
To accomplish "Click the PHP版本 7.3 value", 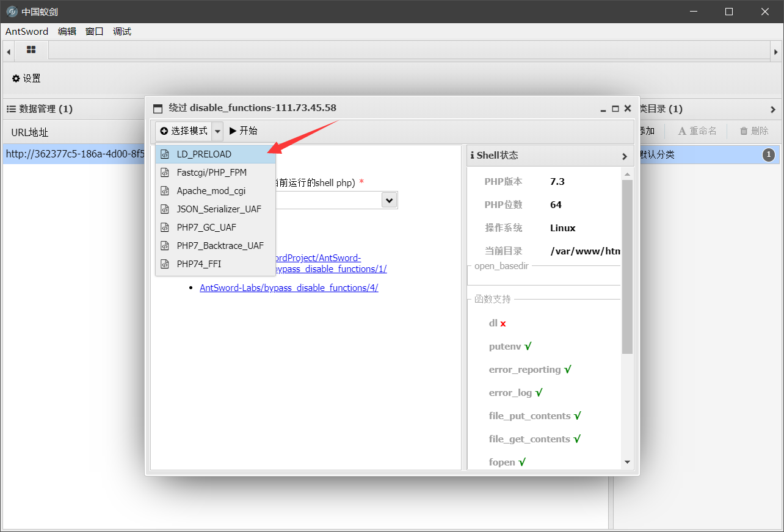I will point(557,182).
